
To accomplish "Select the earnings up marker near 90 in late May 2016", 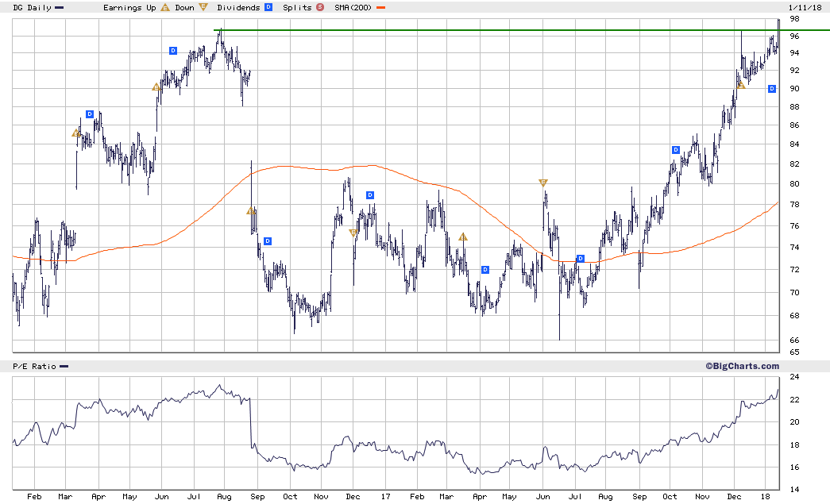I will tap(156, 87).
